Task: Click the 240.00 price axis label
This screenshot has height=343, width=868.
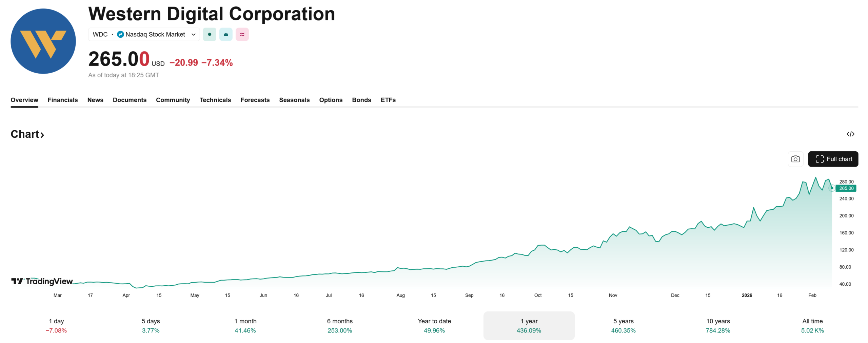Action: point(846,198)
